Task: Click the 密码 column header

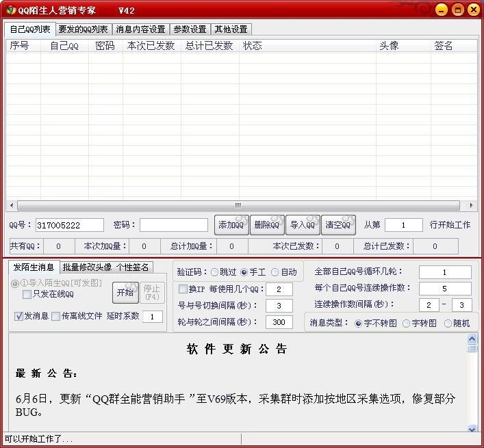Action: pos(105,46)
